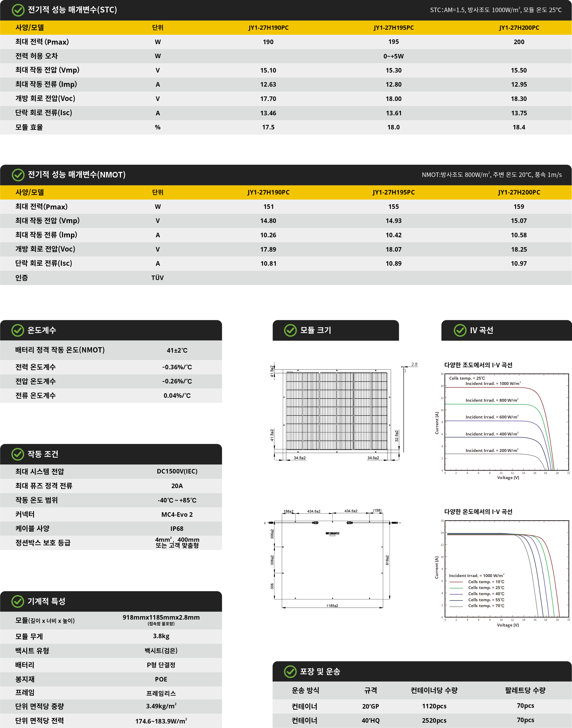Click the 팔레트당 수량 column header
572x728 pixels.
(x=525, y=690)
